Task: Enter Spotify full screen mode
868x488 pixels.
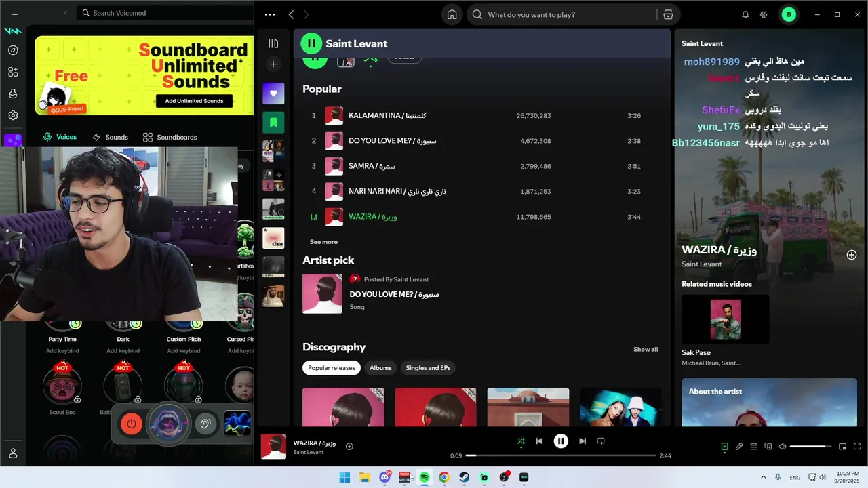Action: coord(857,447)
